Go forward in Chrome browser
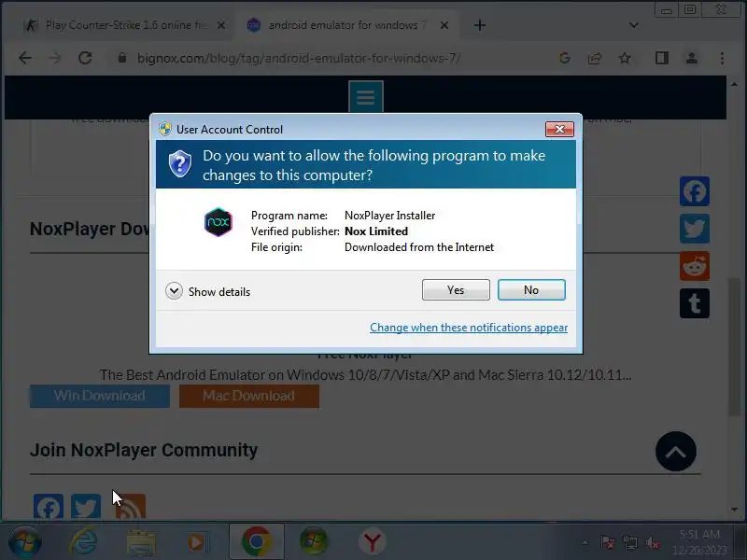 coord(55,58)
